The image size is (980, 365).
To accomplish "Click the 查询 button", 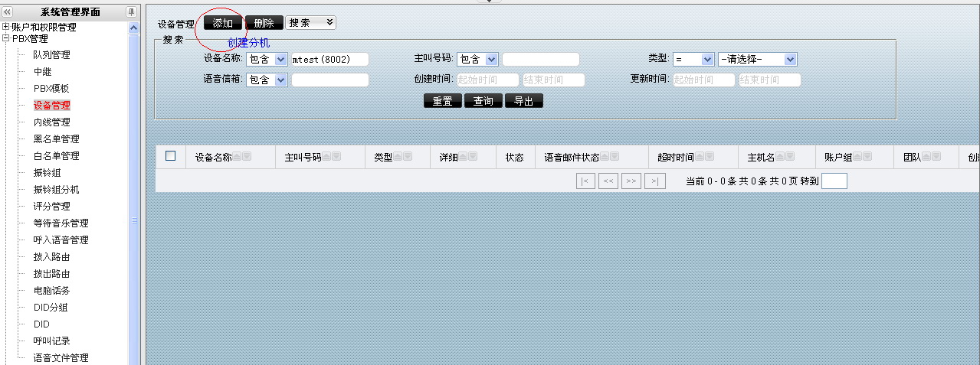I will 483,101.
